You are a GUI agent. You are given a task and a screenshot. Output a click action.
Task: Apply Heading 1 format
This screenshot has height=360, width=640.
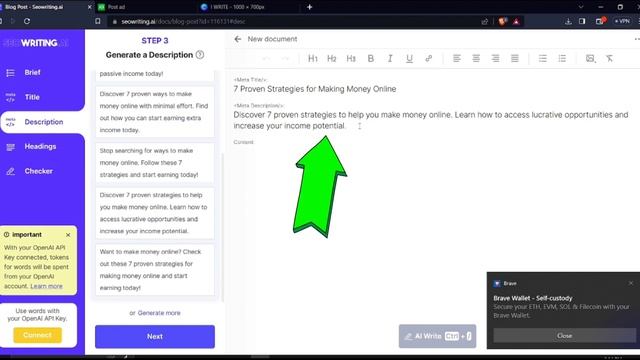tap(313, 58)
